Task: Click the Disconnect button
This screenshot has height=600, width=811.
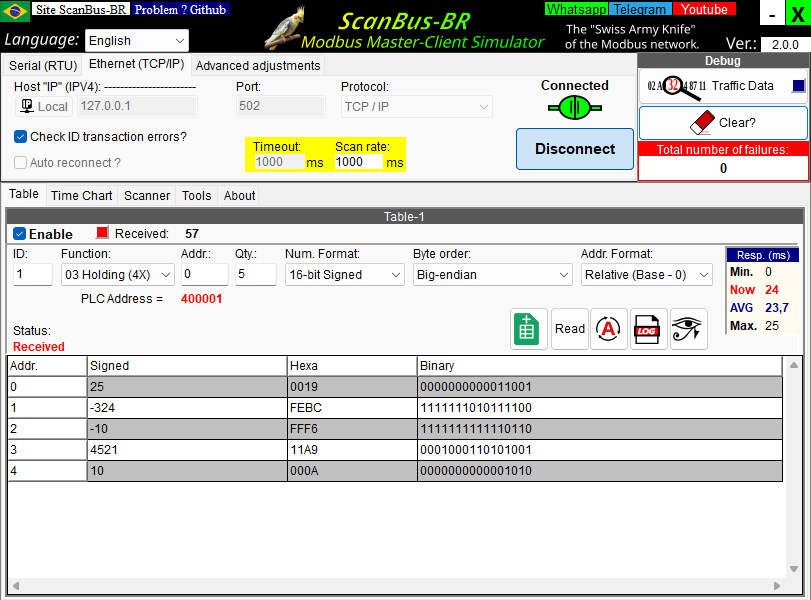Action: coord(575,149)
